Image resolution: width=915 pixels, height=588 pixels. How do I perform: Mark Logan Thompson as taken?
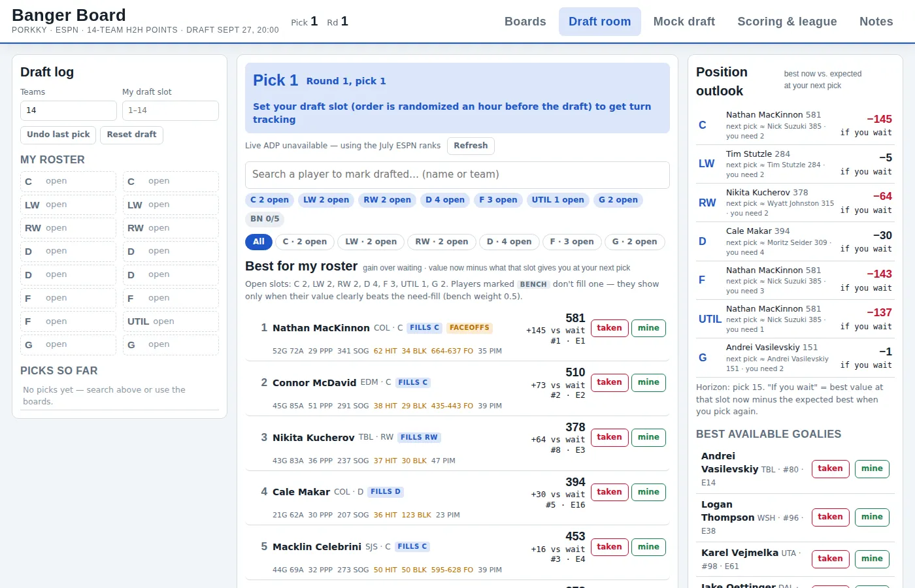pos(830,517)
